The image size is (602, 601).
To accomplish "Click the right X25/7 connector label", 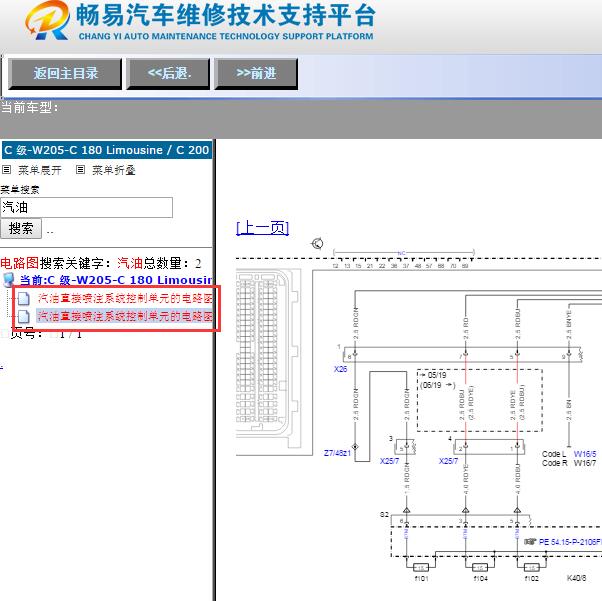I will point(448,461).
